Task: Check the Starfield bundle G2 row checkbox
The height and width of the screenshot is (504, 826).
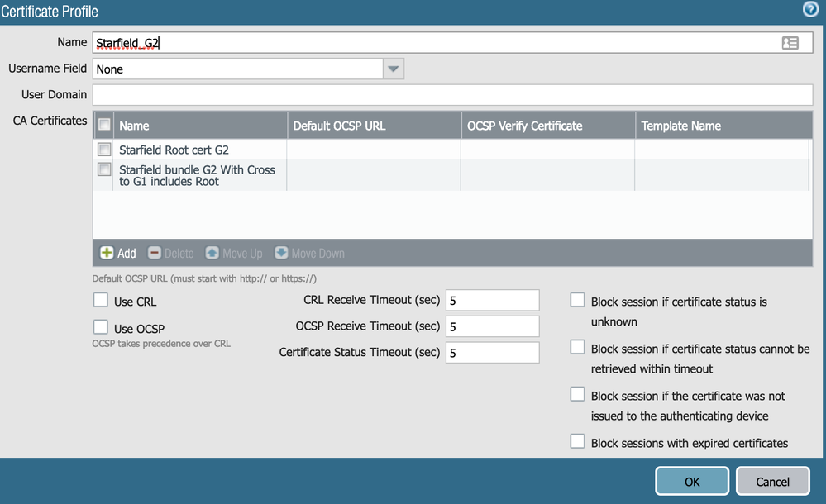Action: click(x=104, y=169)
